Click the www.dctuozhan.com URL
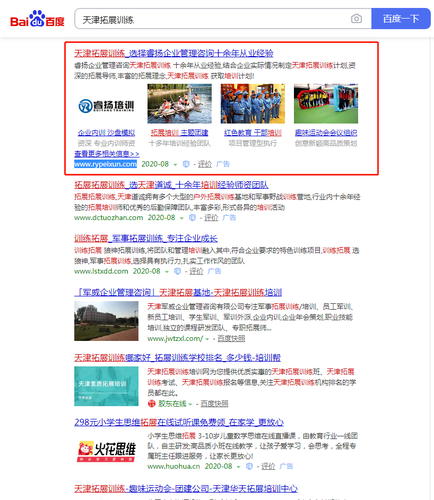Screen dimensions: 434x500 point(108,218)
